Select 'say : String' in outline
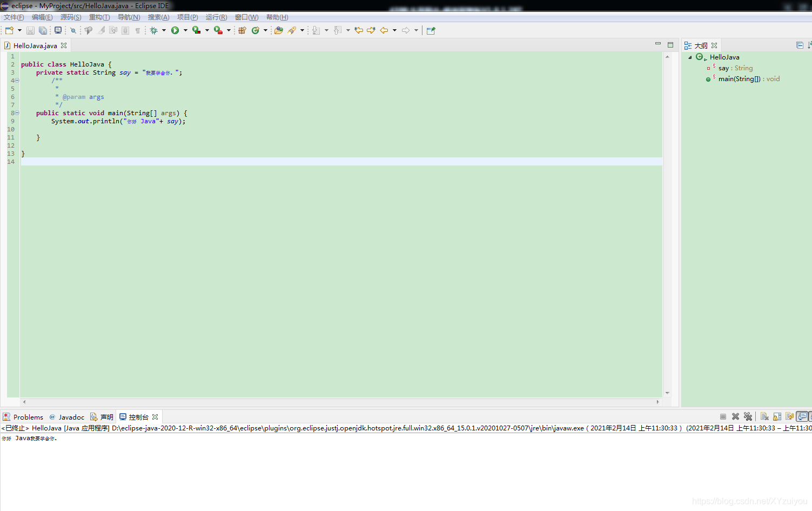Image resolution: width=812 pixels, height=511 pixels. [x=735, y=68]
